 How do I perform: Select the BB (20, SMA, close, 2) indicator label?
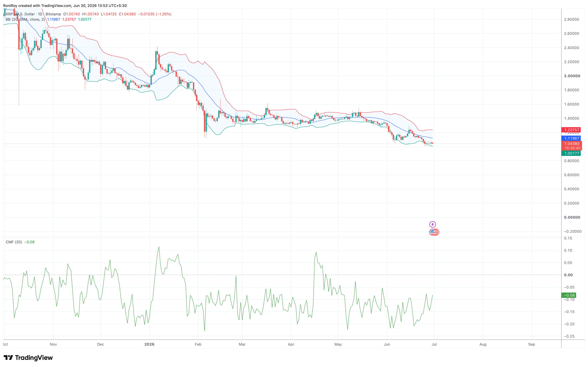click(x=25, y=19)
